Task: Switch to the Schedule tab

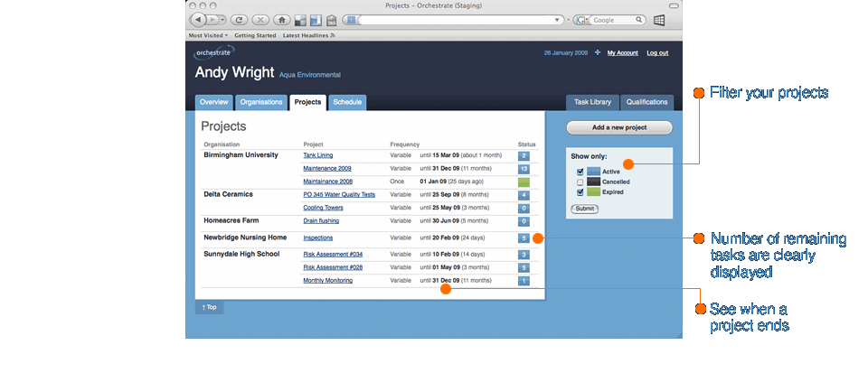Action: (347, 102)
